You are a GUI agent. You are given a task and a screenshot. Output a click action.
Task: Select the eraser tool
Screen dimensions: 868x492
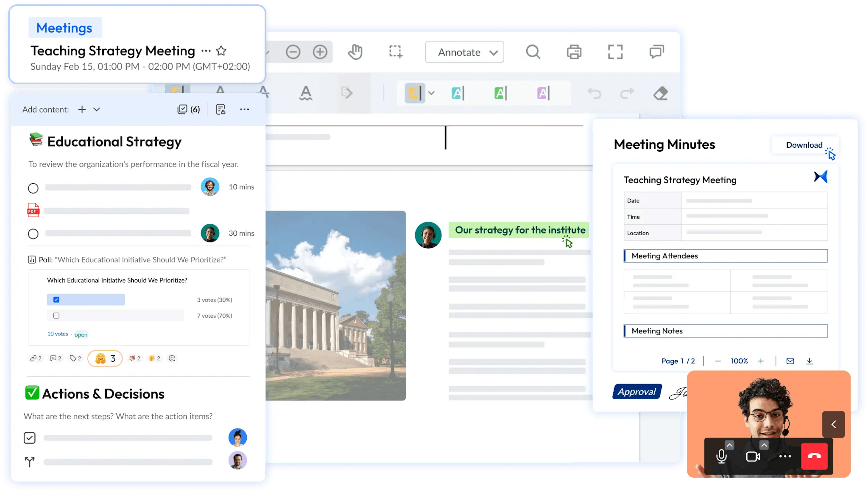coord(660,93)
